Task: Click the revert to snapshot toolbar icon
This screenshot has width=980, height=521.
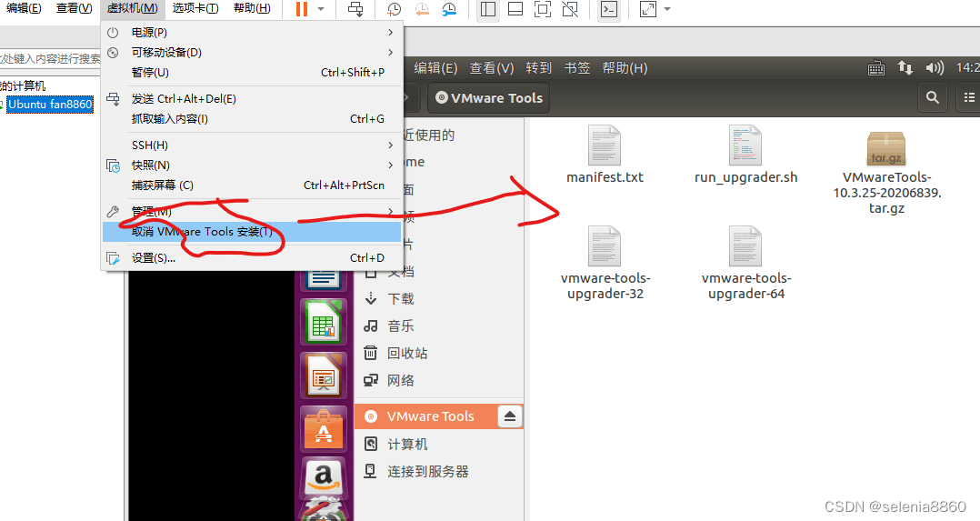Action: click(x=422, y=9)
